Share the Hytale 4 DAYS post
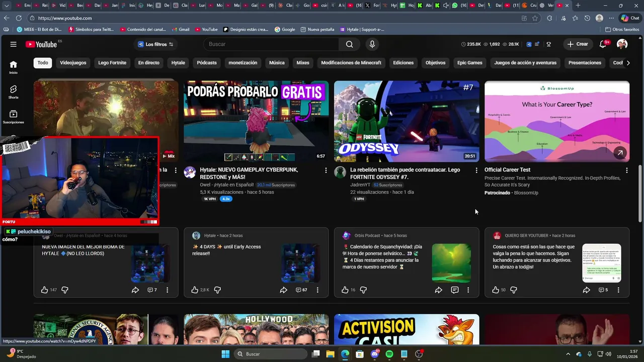This screenshot has width=644, height=362. click(x=283, y=290)
